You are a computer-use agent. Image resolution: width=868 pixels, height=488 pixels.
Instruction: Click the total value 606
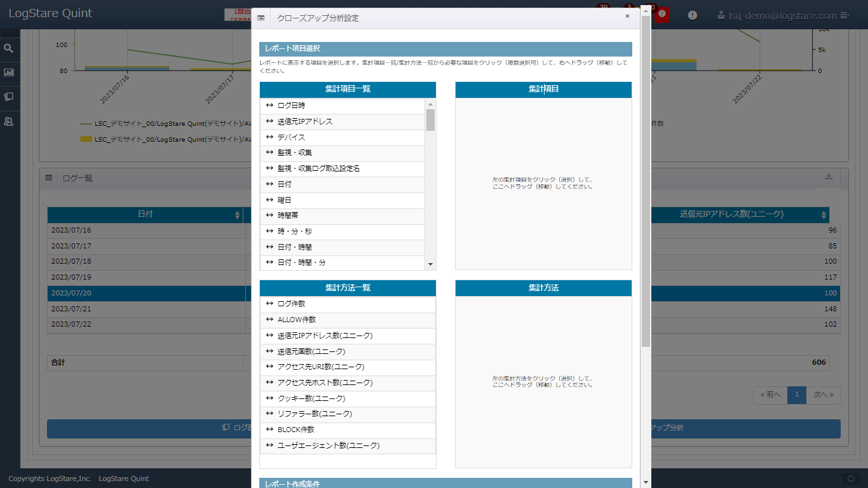(819, 363)
